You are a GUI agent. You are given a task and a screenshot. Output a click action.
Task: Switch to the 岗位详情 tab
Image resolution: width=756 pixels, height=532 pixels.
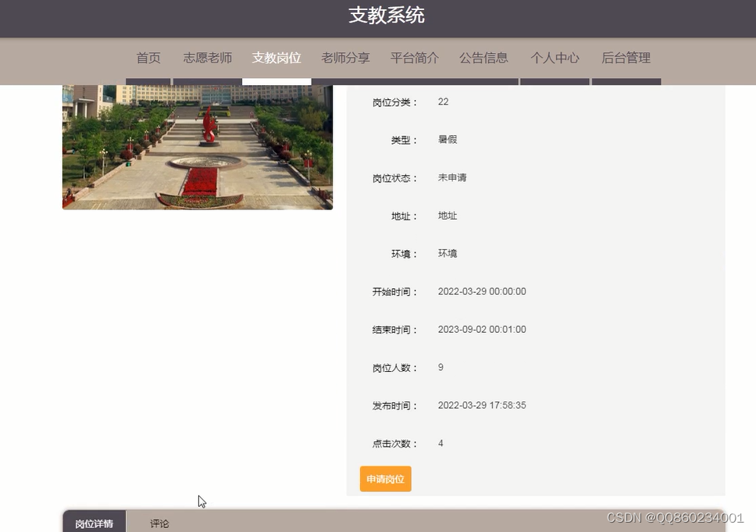(x=94, y=523)
